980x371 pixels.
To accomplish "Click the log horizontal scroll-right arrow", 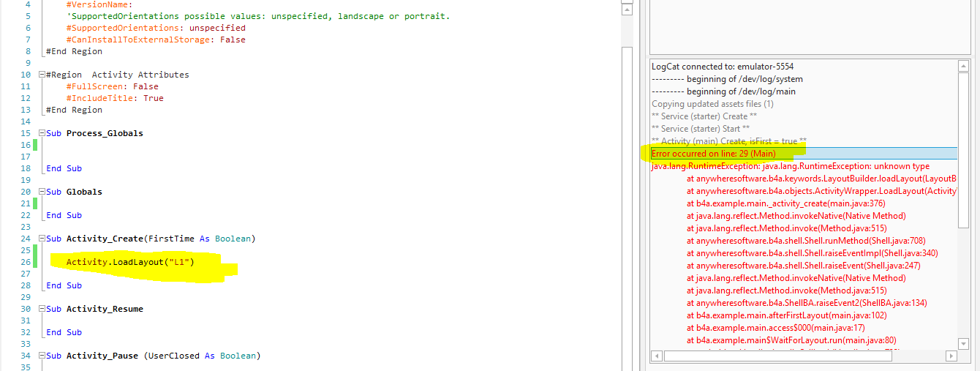I will [x=951, y=356].
